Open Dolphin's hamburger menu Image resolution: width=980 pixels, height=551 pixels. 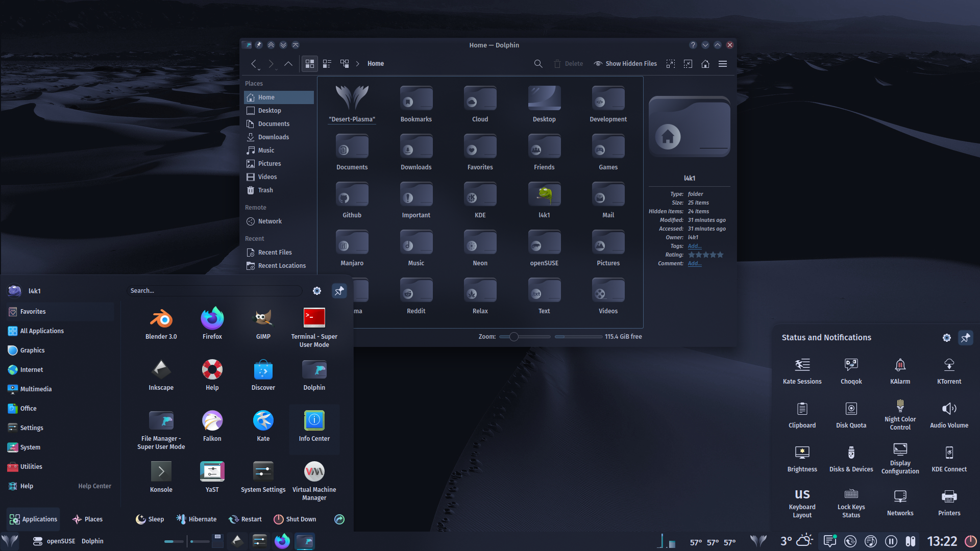pos(723,64)
